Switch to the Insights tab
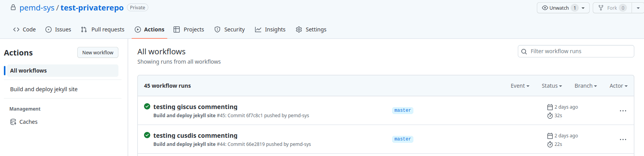This screenshot has height=156, width=644. click(x=270, y=29)
